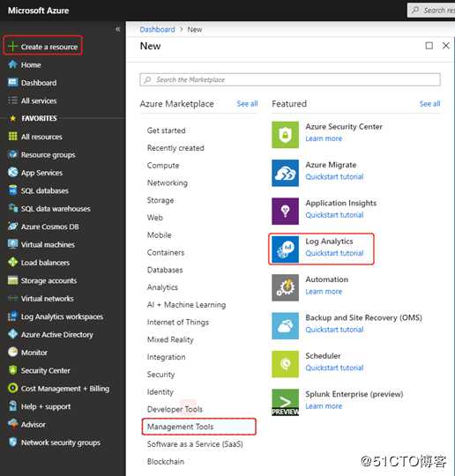Select the Mobile category
Image resolution: width=455 pixels, height=476 pixels.
pyautogui.click(x=159, y=235)
